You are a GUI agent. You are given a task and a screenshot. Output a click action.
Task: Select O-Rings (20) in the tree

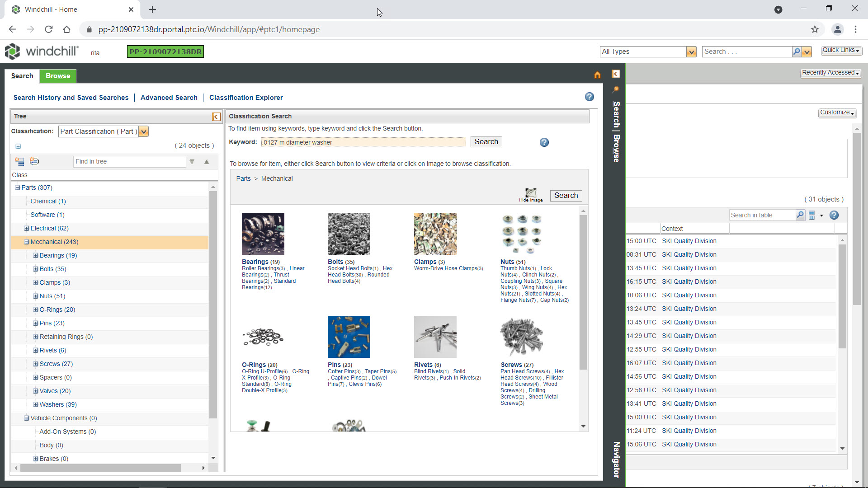(57, 310)
